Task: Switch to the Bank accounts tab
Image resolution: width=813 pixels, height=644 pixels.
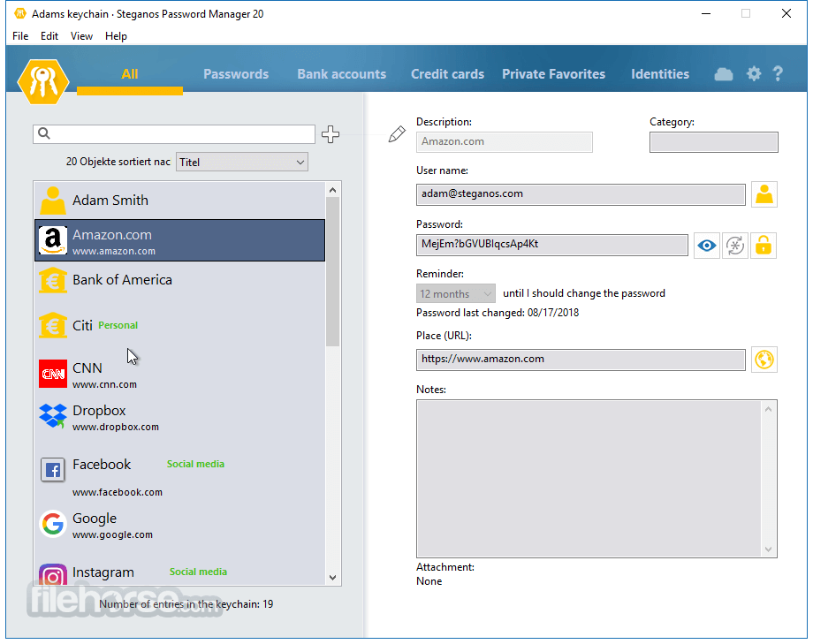Action: 342,74
